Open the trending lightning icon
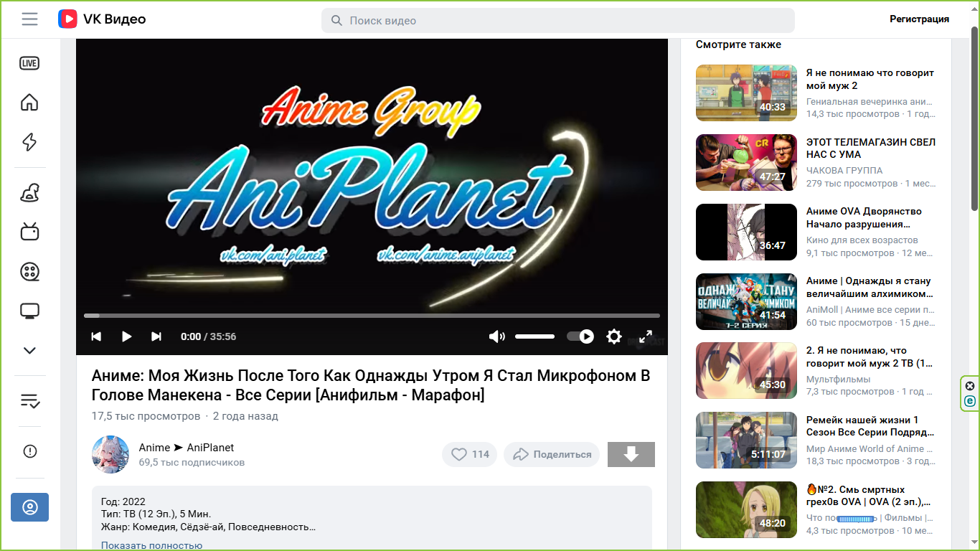 pyautogui.click(x=29, y=142)
